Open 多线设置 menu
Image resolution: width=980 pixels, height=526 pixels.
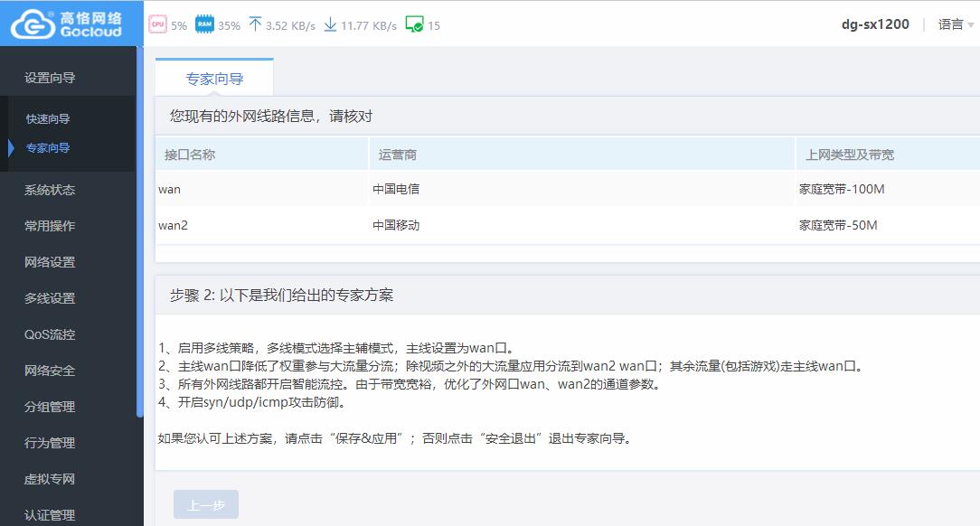point(50,298)
